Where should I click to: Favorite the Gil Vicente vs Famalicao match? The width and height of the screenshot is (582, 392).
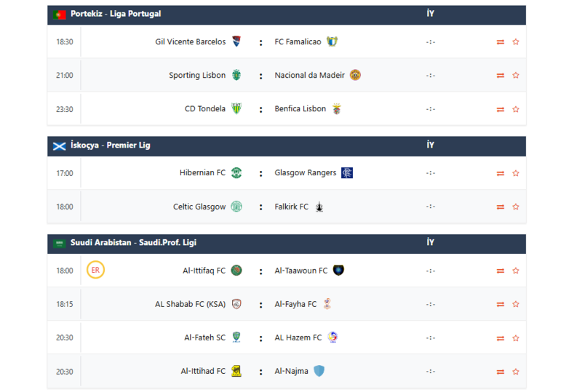pos(516,42)
